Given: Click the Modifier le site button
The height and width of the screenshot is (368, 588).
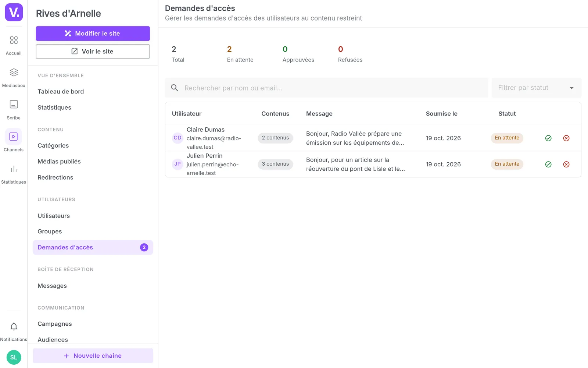Looking at the screenshot, I should point(93,33).
